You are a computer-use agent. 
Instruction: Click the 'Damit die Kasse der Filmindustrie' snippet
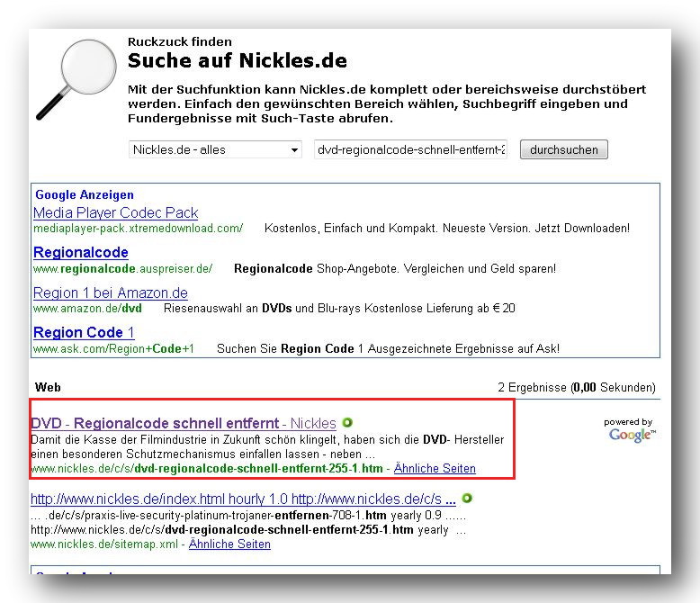(267, 446)
